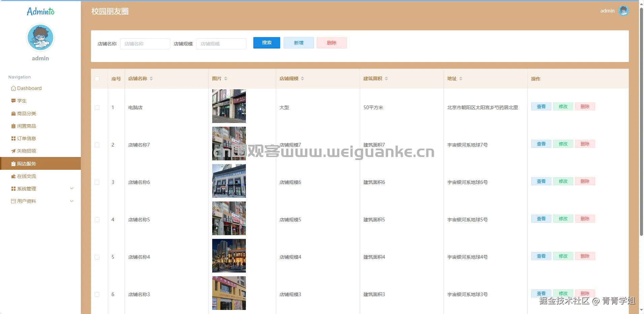
Task: Open the 电脑店 shop photo
Action: [x=229, y=106]
